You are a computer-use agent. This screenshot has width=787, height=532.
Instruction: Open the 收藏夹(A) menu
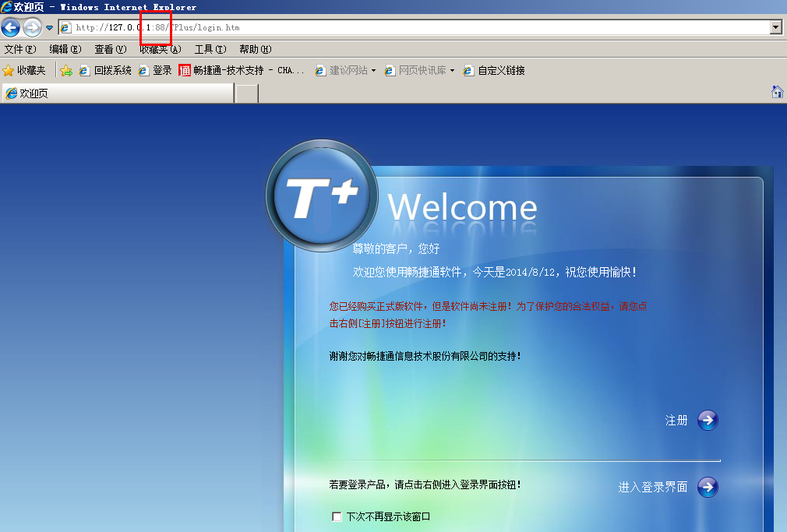[x=160, y=49]
